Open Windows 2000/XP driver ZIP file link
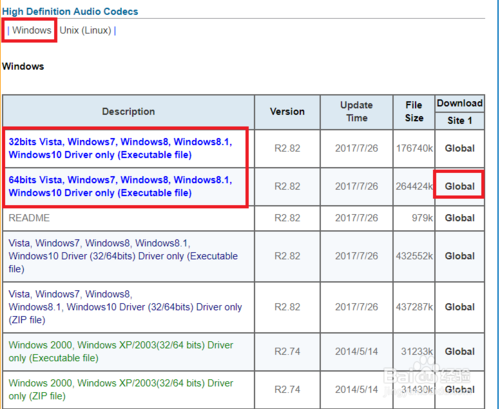Screen dimensions: 500x409 (121, 389)
